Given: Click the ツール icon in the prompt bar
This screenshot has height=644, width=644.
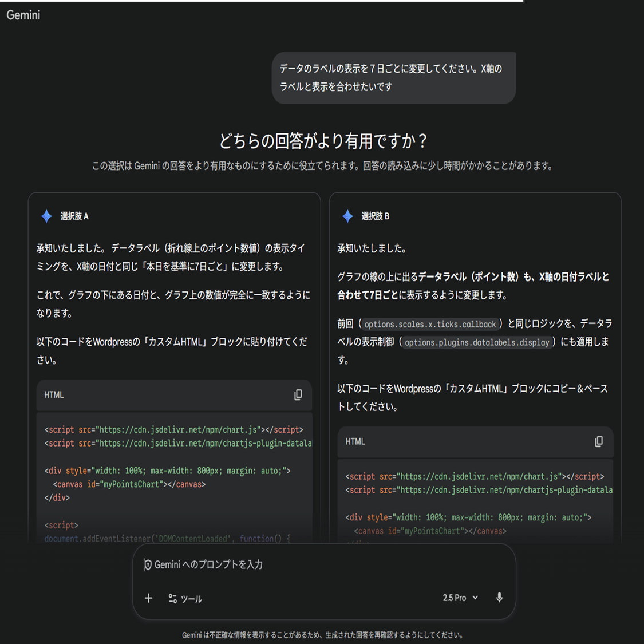Looking at the screenshot, I should 172,598.
